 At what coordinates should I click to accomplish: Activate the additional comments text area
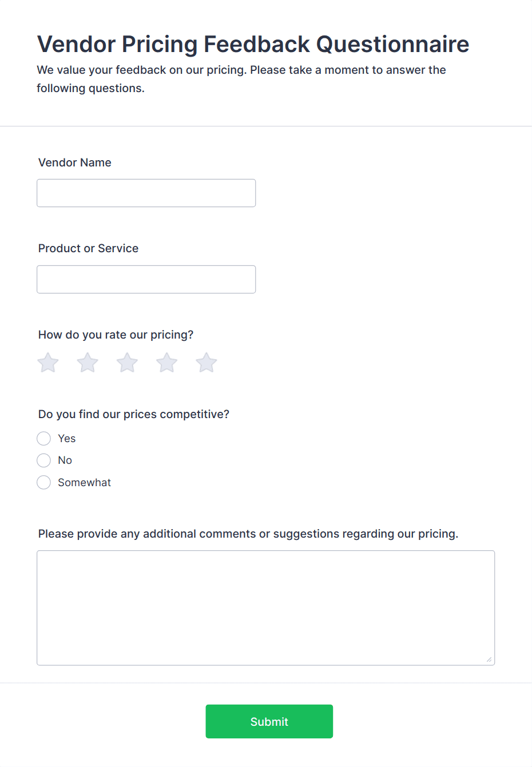(266, 608)
